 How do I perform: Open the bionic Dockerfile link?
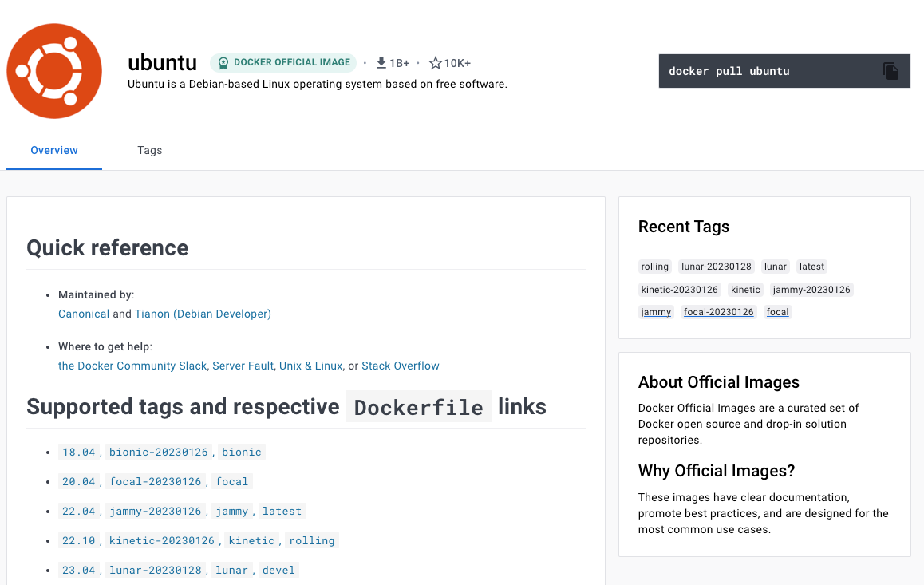pos(242,453)
